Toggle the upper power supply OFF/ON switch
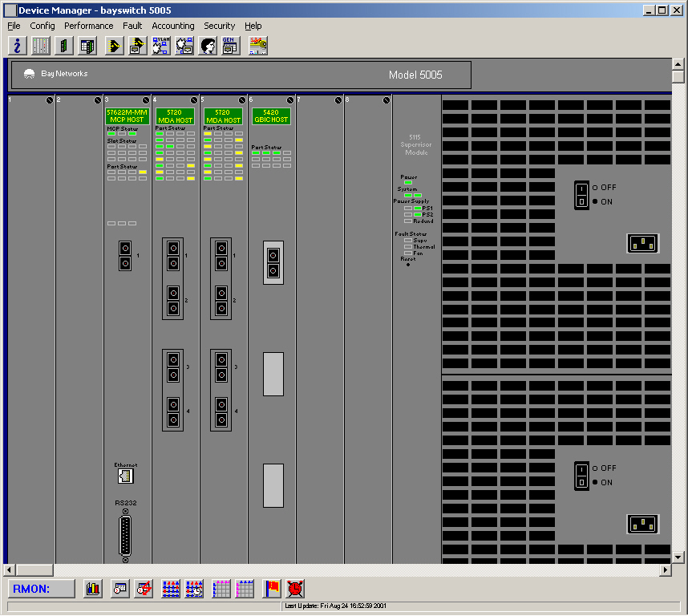This screenshot has height=616, width=688. [582, 195]
